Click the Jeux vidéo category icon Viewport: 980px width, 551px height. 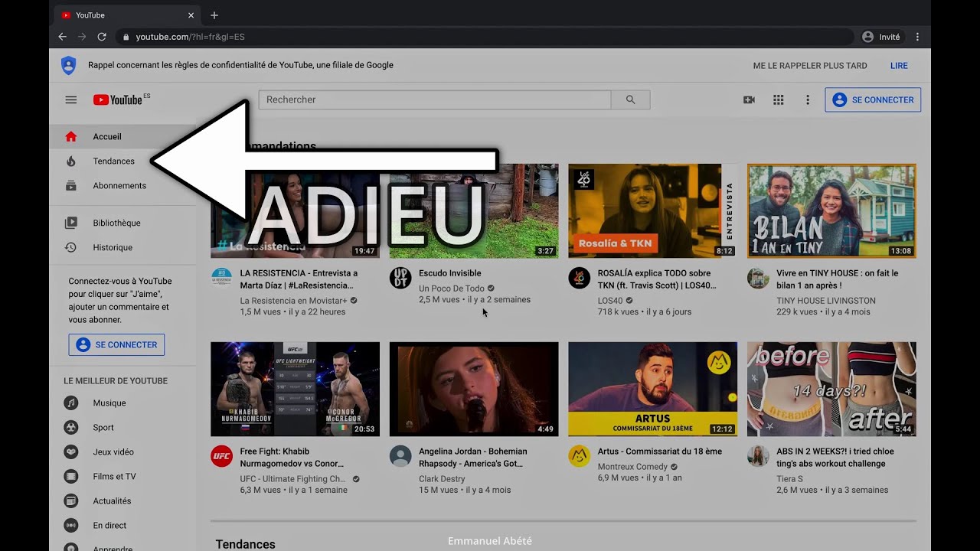(71, 452)
